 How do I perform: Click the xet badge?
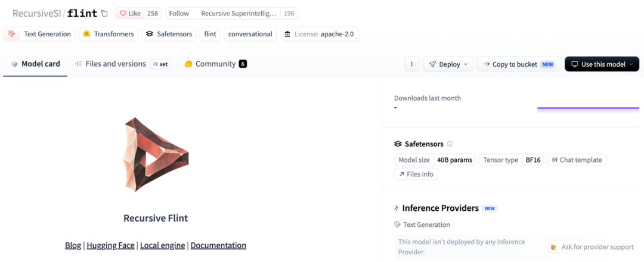click(x=160, y=64)
